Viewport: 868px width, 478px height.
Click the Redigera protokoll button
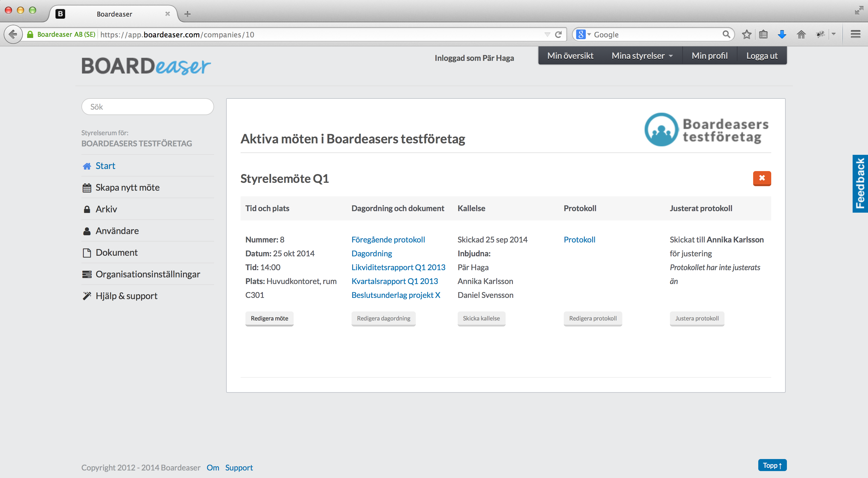click(593, 318)
